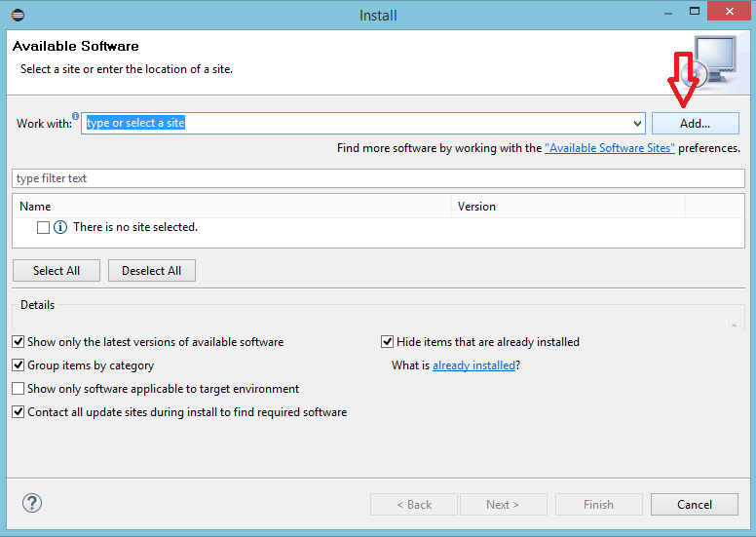Click the Eclipse icon in title bar
The image size is (756, 537).
coord(18,15)
